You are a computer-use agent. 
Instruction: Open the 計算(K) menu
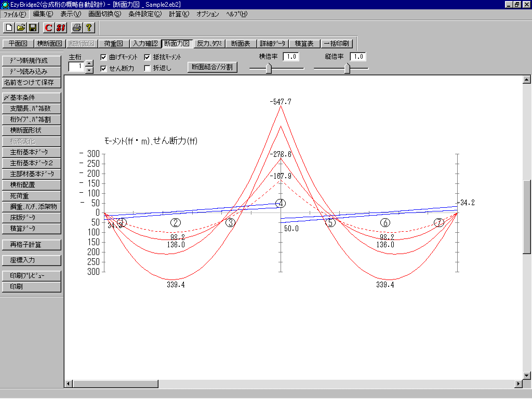[x=179, y=14]
